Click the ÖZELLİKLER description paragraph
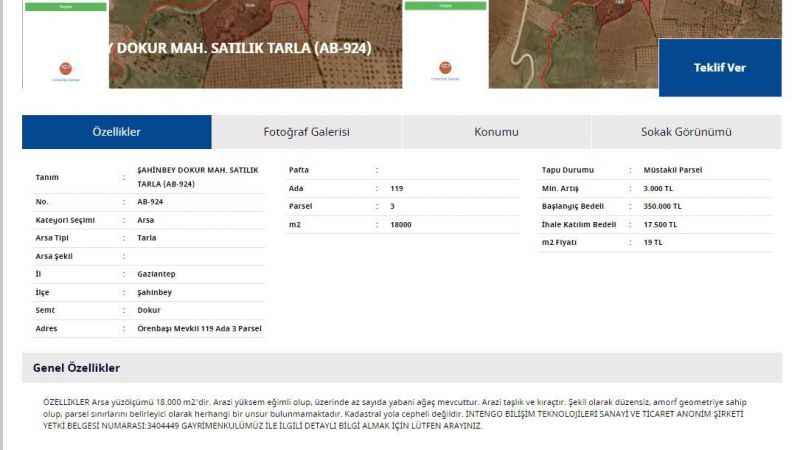800x450 pixels. coord(394,414)
